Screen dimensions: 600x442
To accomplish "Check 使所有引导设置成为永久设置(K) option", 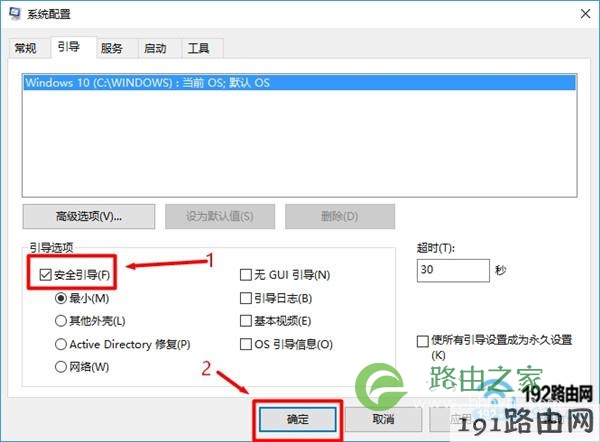I will (x=422, y=341).
